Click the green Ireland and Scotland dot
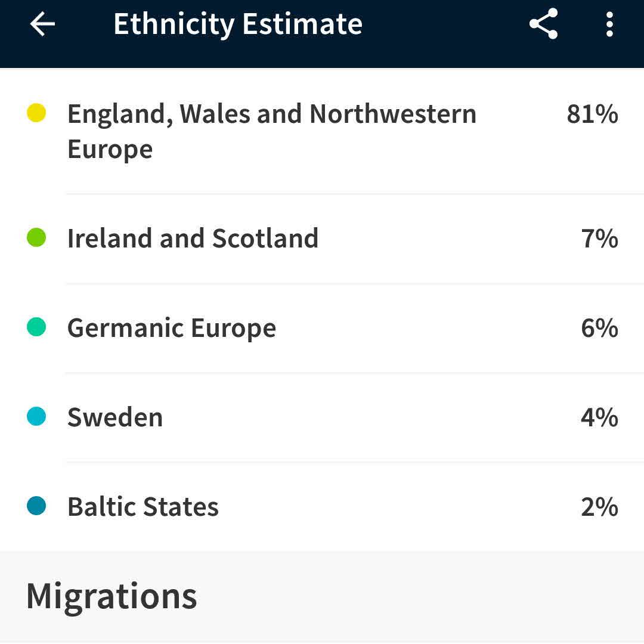The height and width of the screenshot is (644, 644). tap(36, 238)
